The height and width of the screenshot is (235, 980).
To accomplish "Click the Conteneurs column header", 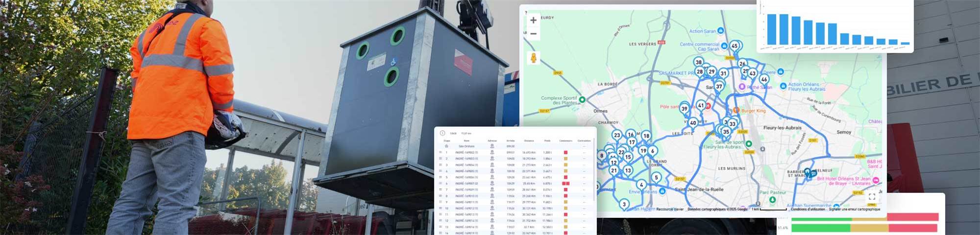I will [565, 141].
